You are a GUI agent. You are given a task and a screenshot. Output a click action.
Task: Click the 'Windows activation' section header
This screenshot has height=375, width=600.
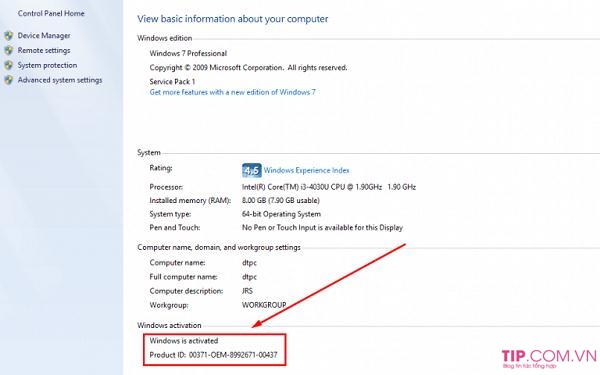click(169, 325)
